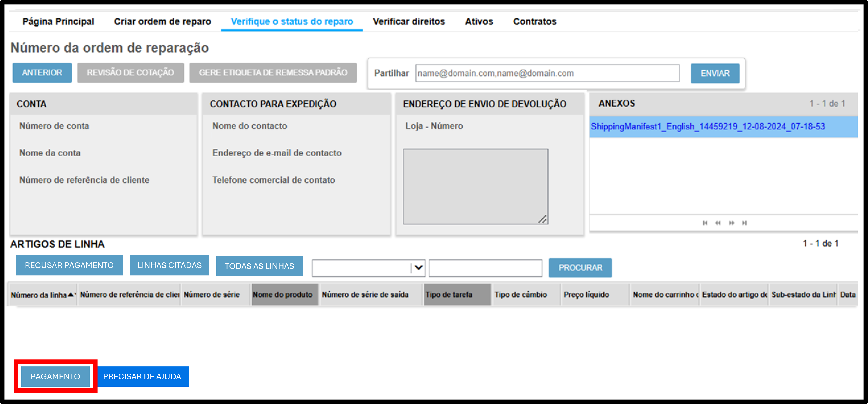The height and width of the screenshot is (404, 868).
Task: Open the ShippingManifest1 attachment link
Action: coord(708,126)
